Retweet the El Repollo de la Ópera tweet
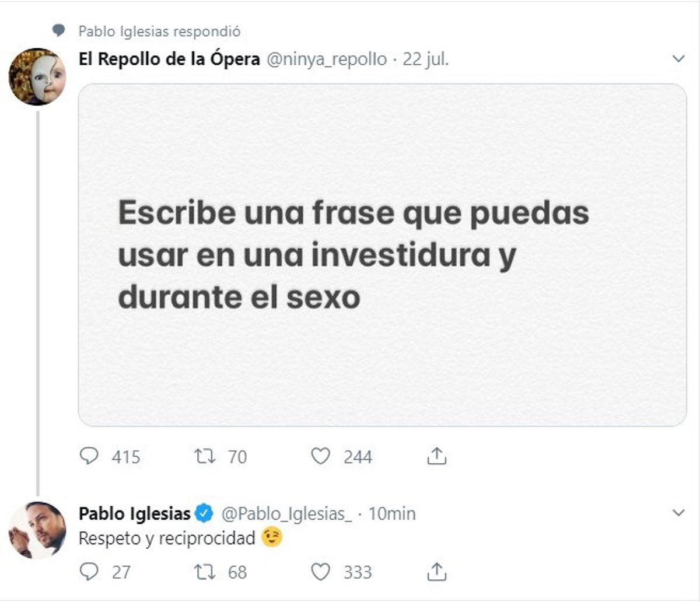 pyautogui.click(x=204, y=456)
